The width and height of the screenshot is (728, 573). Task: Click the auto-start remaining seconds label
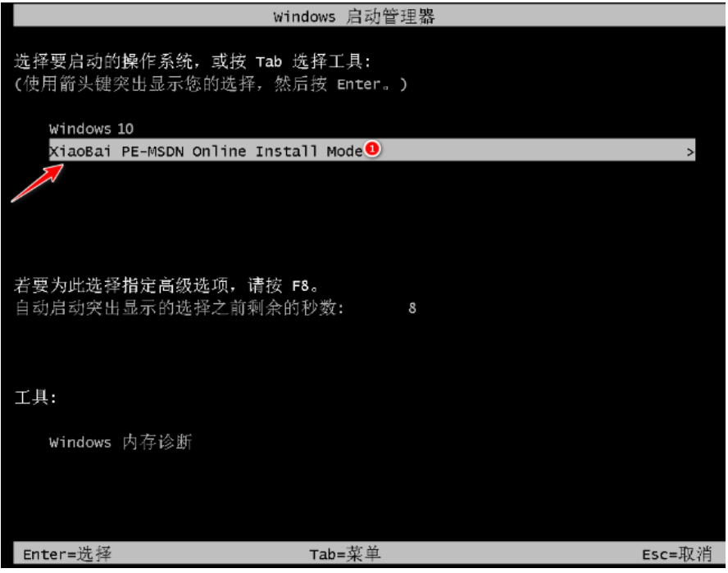tap(180, 308)
